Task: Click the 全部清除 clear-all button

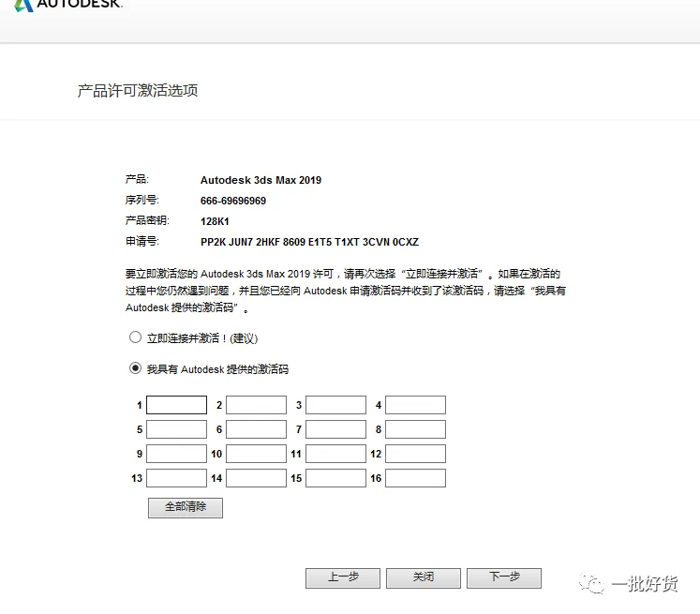Action: pos(186,508)
